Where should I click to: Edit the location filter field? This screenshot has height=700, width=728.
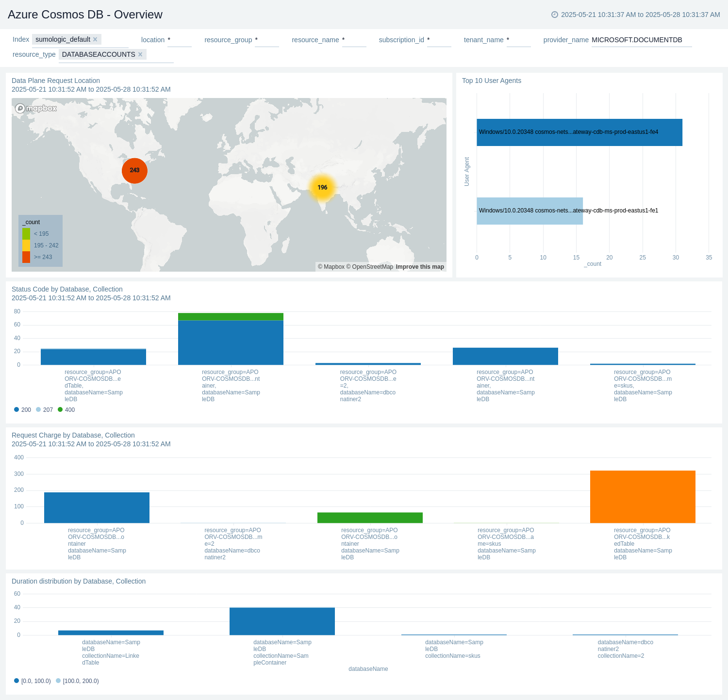[x=180, y=40]
